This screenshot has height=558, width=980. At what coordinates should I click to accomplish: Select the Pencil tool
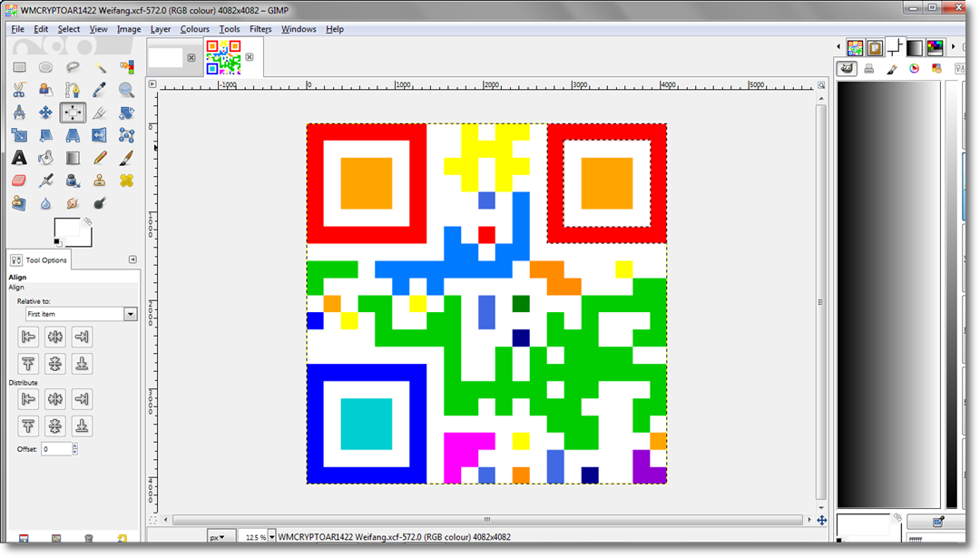coord(100,158)
